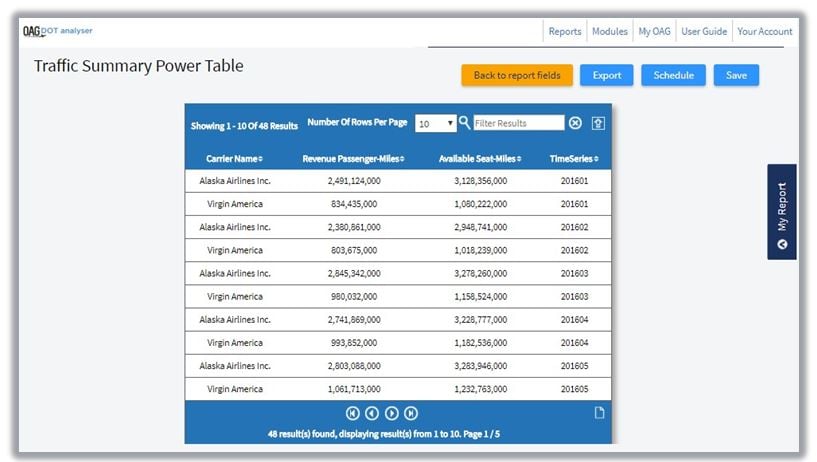
Task: Jump to the last results page
Action: tap(411, 413)
